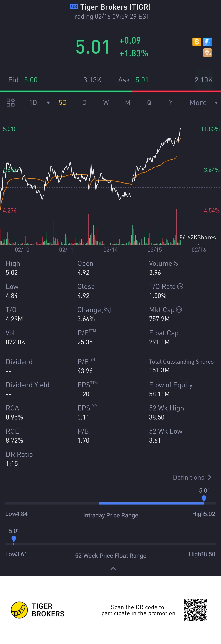
Task: Expand the More timeframes dropdown
Action: pos(216,103)
